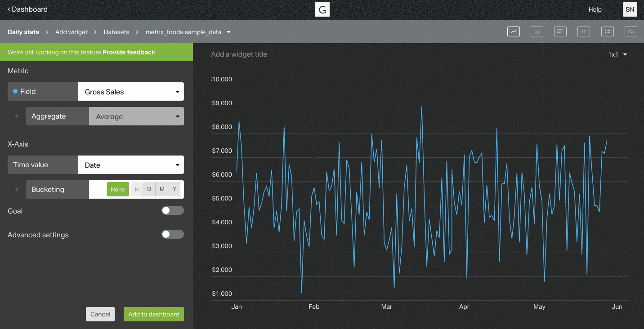Click the Aggregate label

[x=49, y=116]
